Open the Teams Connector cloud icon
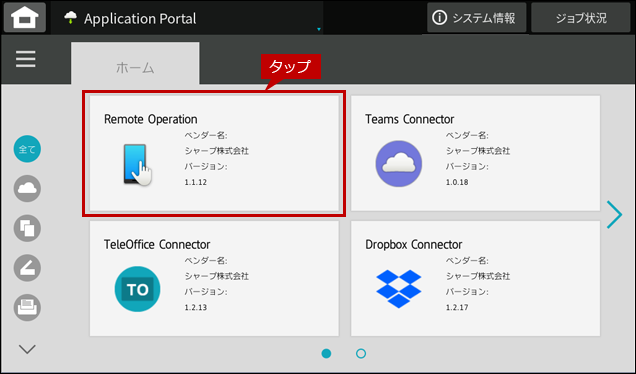The width and height of the screenshot is (636, 374). pos(399,163)
